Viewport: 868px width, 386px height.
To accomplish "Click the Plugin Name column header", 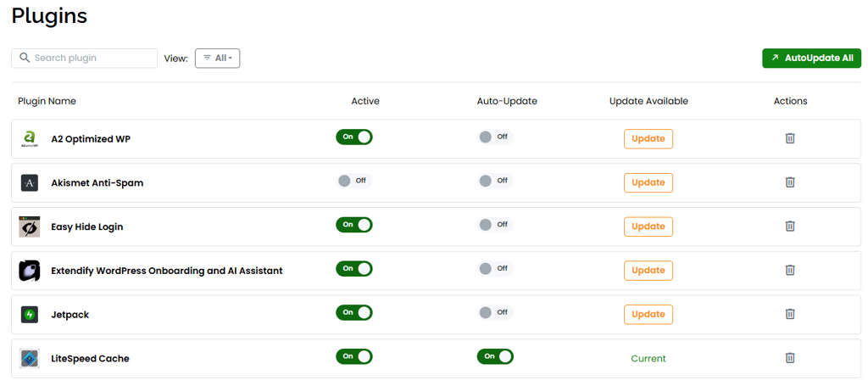I will coord(47,101).
